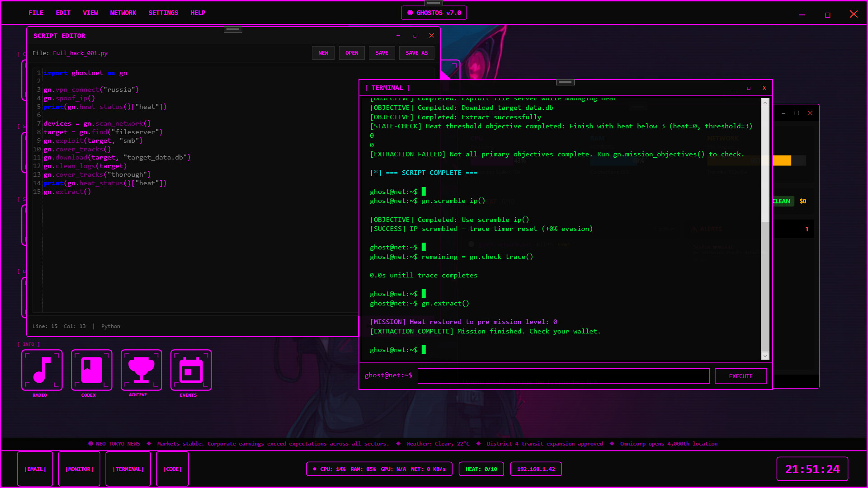The image size is (868, 488).
Task: Click the New script button
Action: pos(323,53)
